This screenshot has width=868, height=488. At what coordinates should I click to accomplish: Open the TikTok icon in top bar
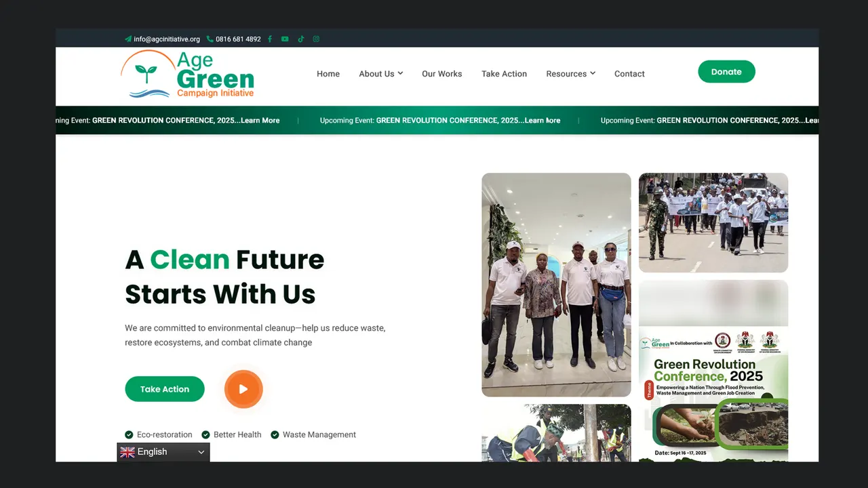pyautogui.click(x=301, y=39)
